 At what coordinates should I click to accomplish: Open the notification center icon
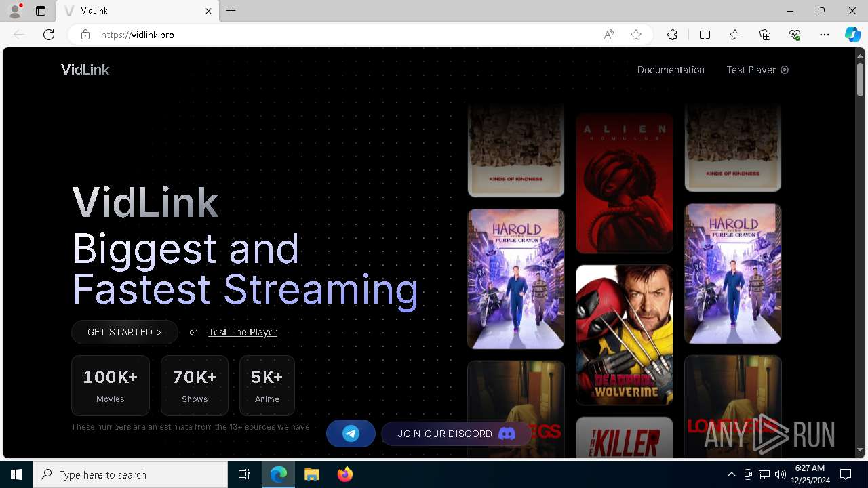(846, 474)
